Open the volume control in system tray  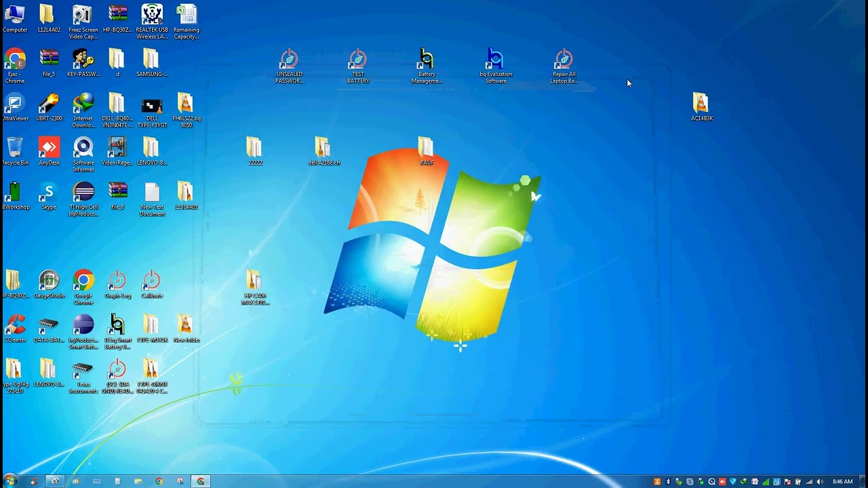click(x=820, y=481)
